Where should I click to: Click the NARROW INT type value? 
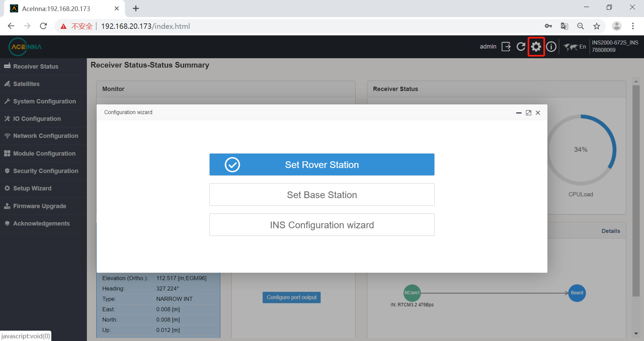pyautogui.click(x=174, y=299)
